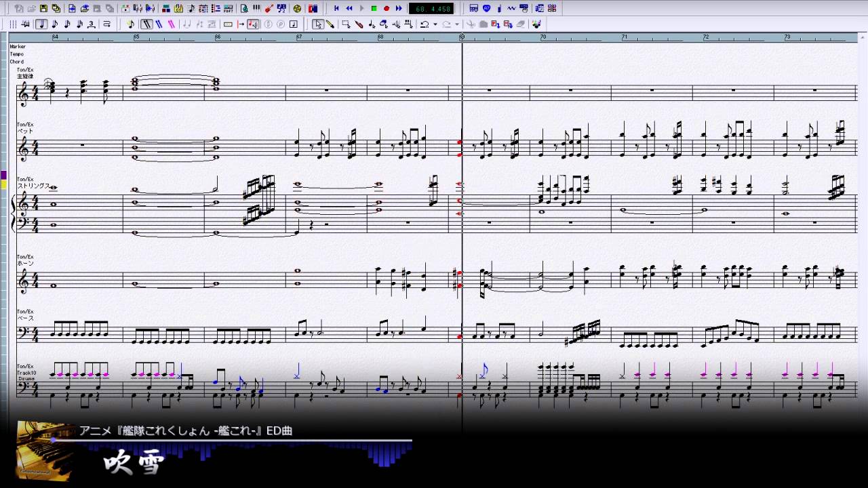Click the fast forward double-arrow button
The height and width of the screenshot is (488, 868).
(399, 9)
